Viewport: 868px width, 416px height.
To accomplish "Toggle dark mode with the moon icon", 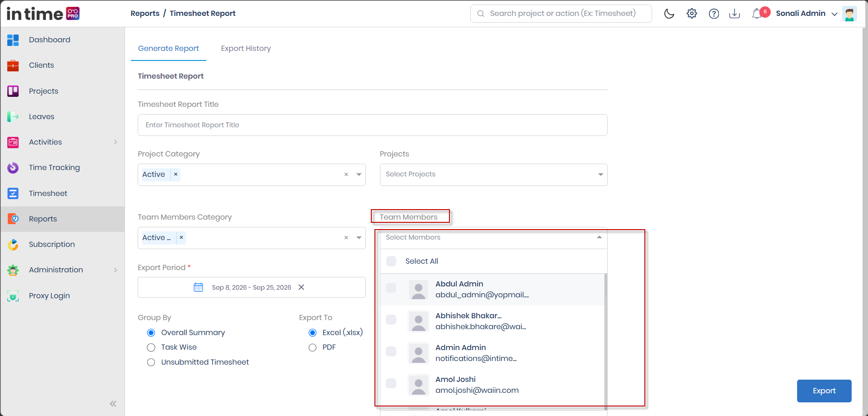I will click(x=669, y=14).
